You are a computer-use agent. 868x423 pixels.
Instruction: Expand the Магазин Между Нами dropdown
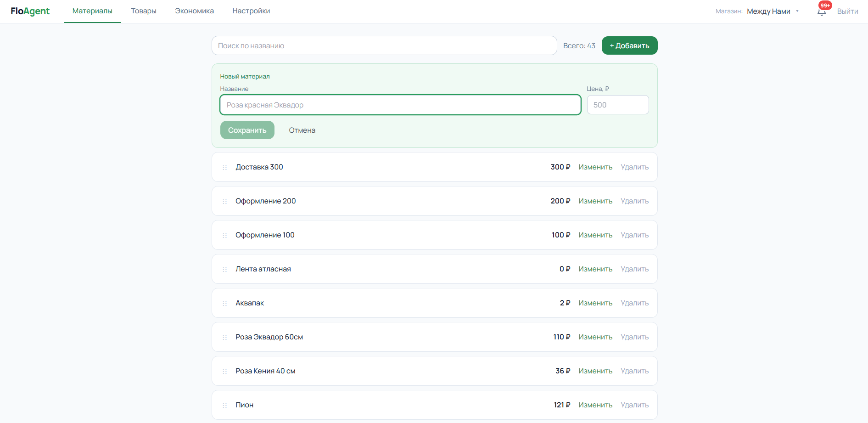773,11
